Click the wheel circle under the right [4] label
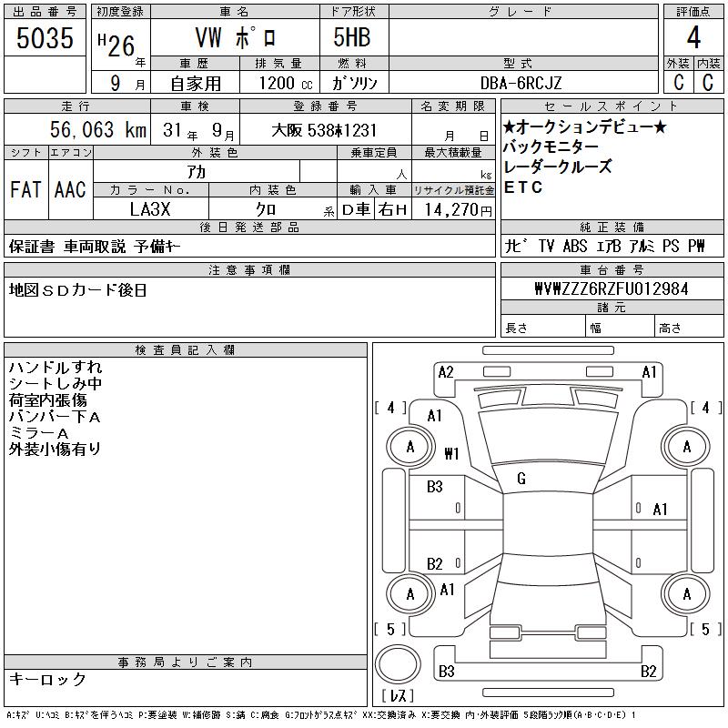Image resolution: width=728 pixels, height=728 pixels. (x=686, y=447)
